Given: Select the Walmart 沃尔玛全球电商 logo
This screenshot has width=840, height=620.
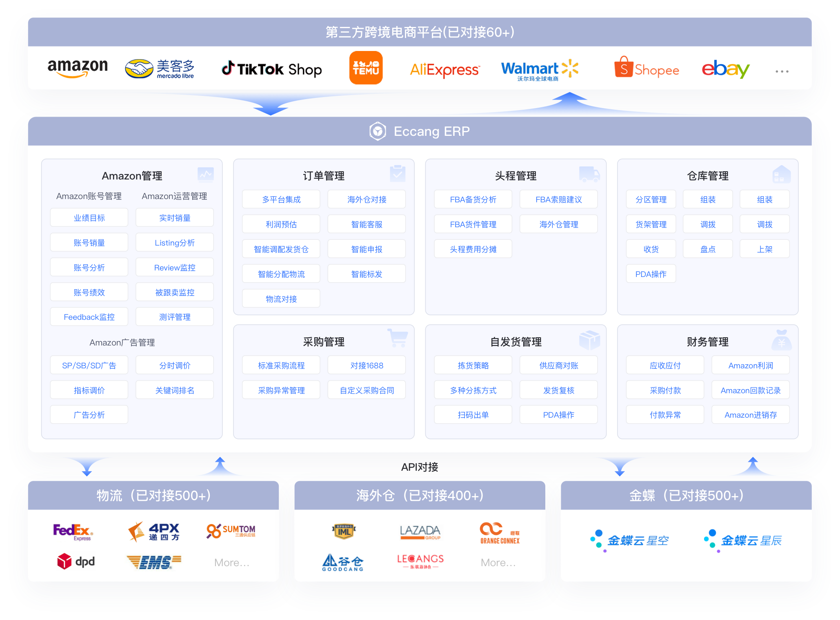Looking at the screenshot, I should pyautogui.click(x=539, y=69).
